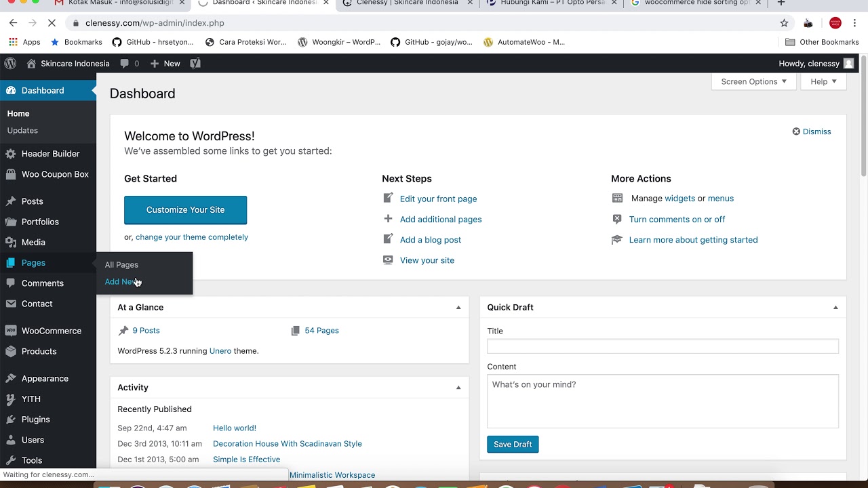The image size is (868, 488).
Task: Collapse the Activity panel
Action: [x=458, y=388]
